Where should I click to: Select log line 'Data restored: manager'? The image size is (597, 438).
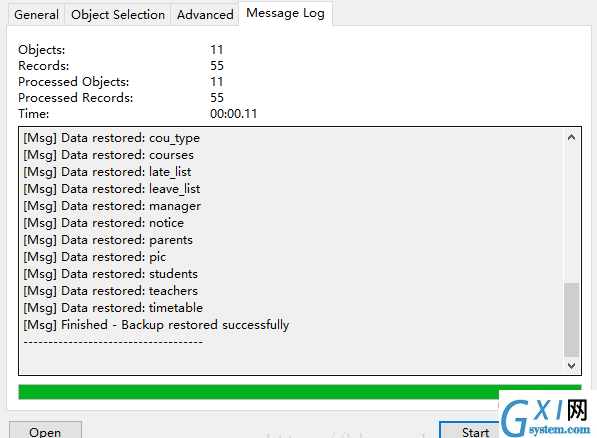[112, 206]
